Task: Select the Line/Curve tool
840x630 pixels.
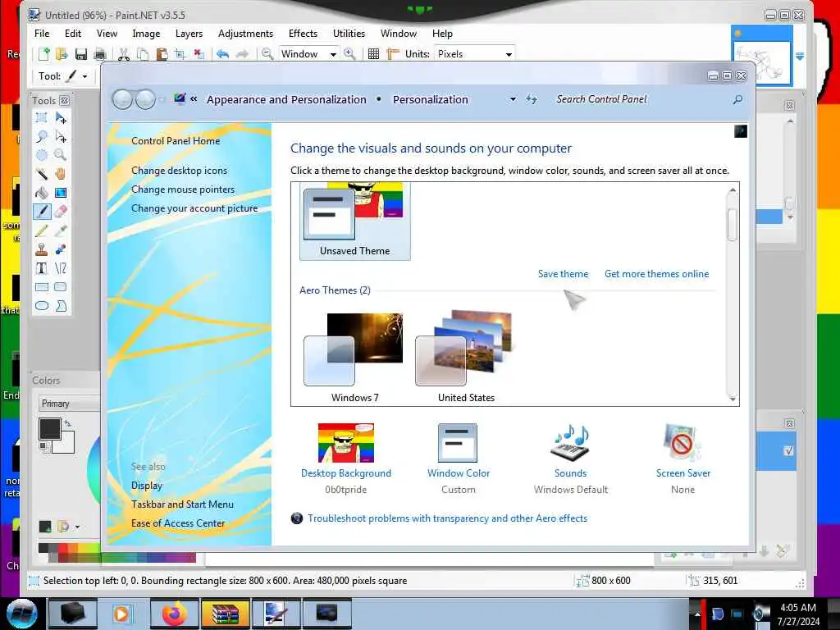Action: point(61,268)
